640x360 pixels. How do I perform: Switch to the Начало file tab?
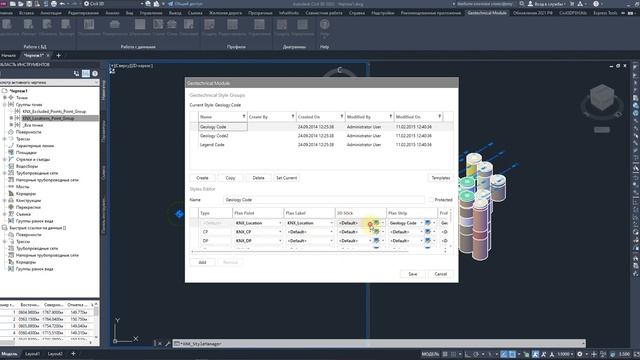click(9, 55)
